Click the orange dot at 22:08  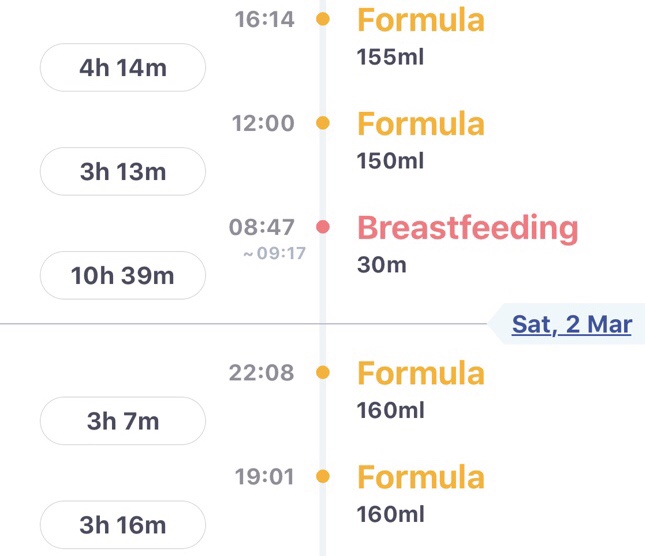pyautogui.click(x=322, y=372)
